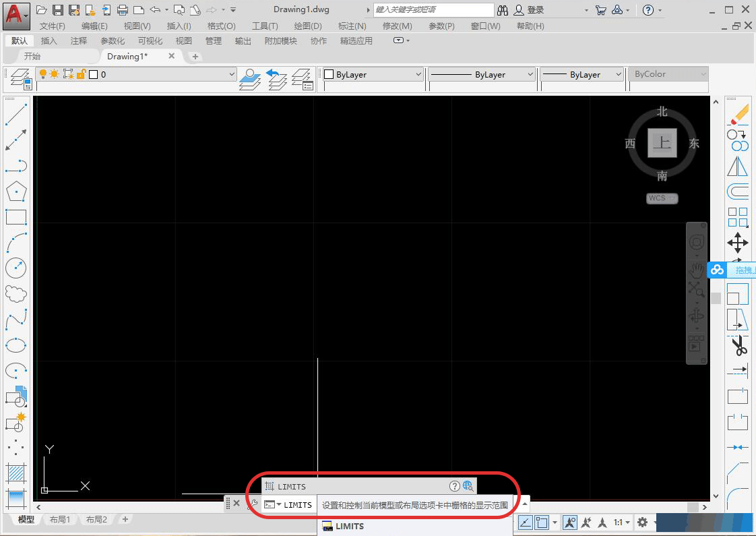Switch to the 开始 document tab
Screen dimensions: 756x536
32,57
